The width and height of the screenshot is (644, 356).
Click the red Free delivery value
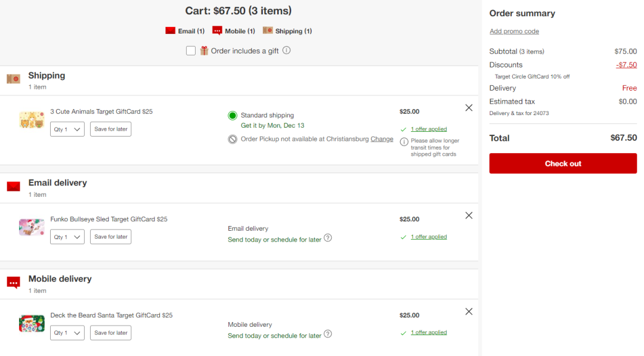click(x=629, y=88)
